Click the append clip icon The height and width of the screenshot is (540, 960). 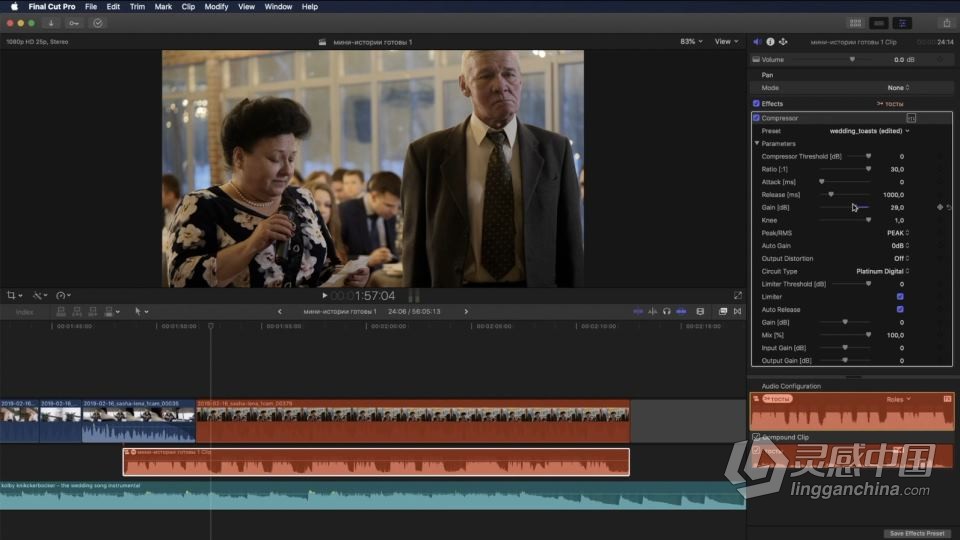[x=93, y=312]
